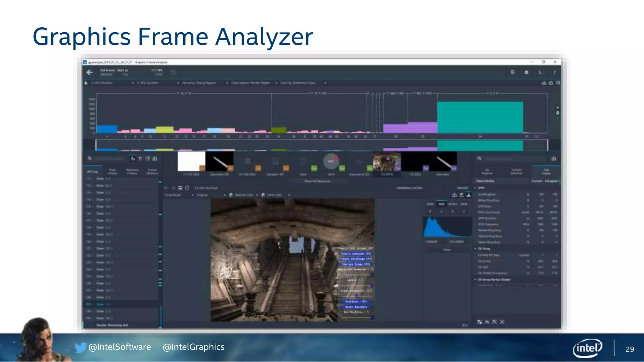Click the tree view icon next to fx
The width and height of the screenshot is (644, 362).
(x=140, y=159)
